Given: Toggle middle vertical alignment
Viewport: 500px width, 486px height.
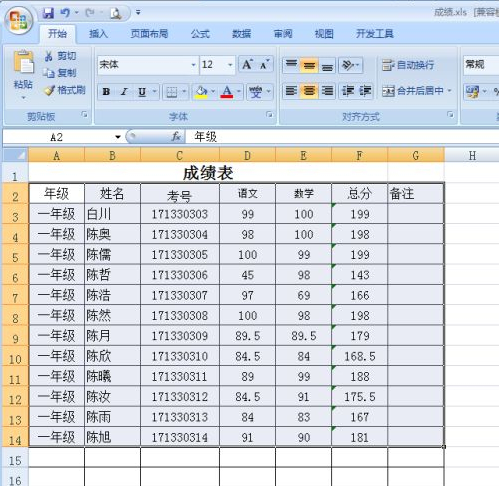Looking at the screenshot, I should click(x=309, y=65).
